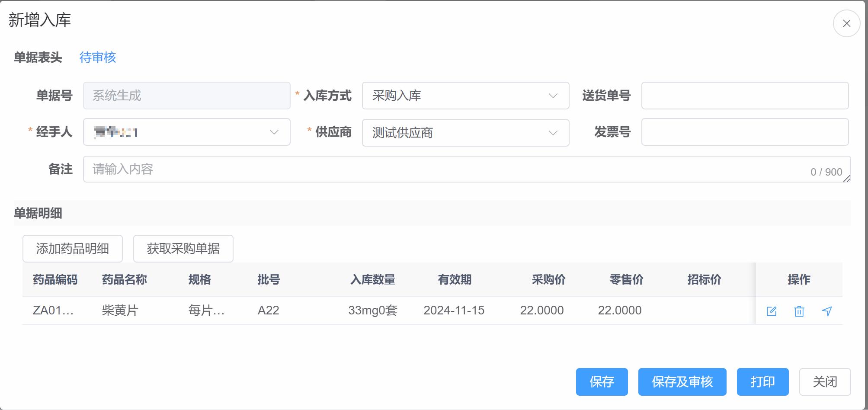Click 获取采购单据 to fetch purchase orders
The width and height of the screenshot is (868, 410).
coord(183,249)
